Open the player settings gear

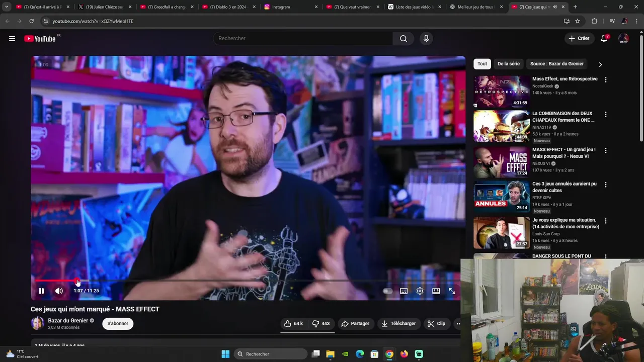tap(420, 291)
